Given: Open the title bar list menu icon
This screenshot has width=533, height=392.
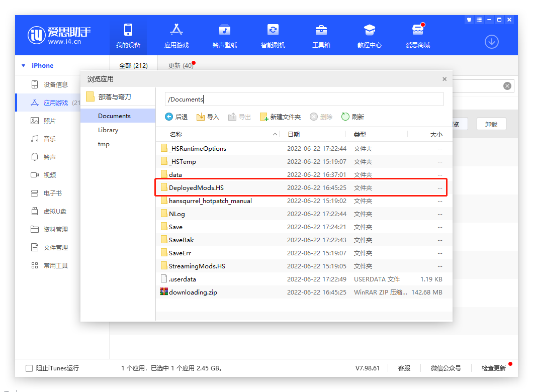Looking at the screenshot, I should tap(479, 20).
